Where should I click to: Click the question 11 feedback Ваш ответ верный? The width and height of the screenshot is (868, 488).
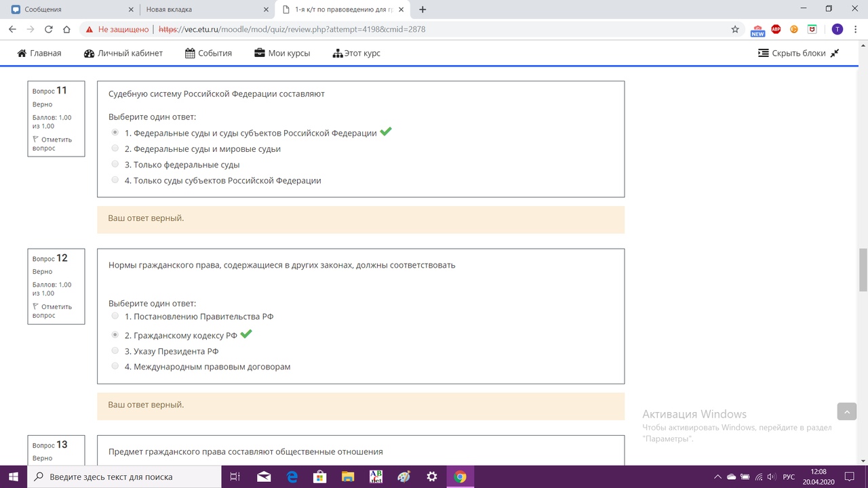point(146,218)
